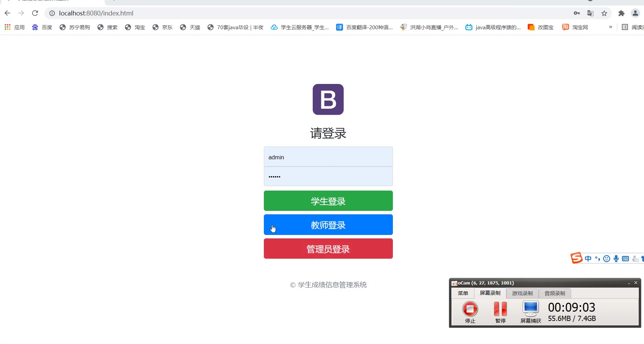The height and width of the screenshot is (344, 644).
Task: Reload the page with refresh icon
Action: pos(35,13)
